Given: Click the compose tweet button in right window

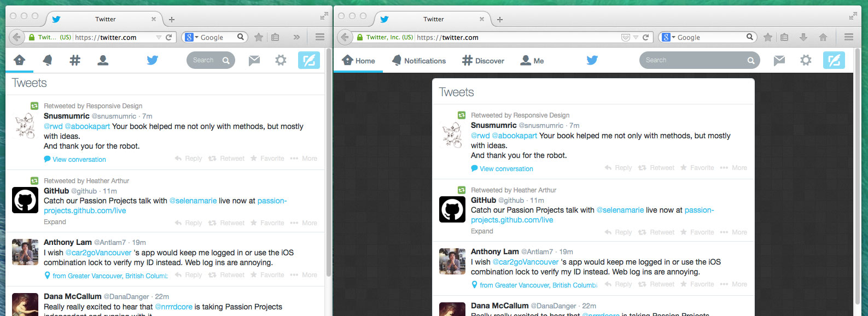Looking at the screenshot, I should click(x=834, y=60).
